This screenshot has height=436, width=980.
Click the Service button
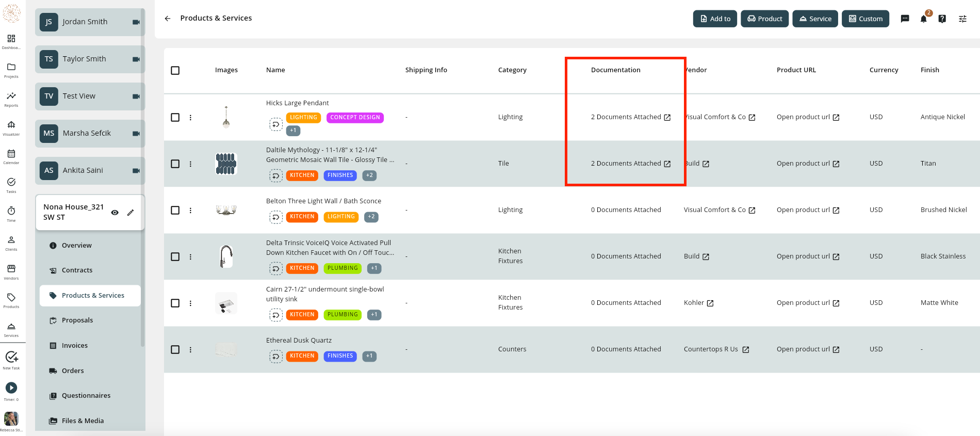(815, 19)
